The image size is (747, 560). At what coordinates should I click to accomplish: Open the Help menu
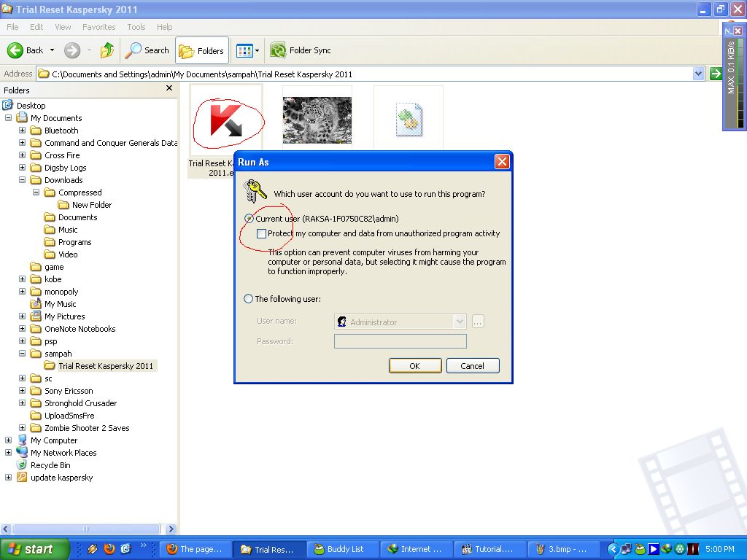pos(164,27)
